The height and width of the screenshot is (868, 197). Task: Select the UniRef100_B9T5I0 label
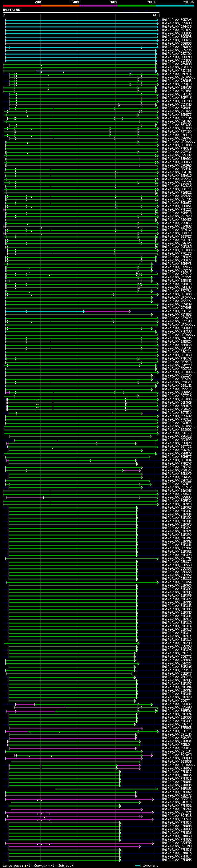pos(176,412)
